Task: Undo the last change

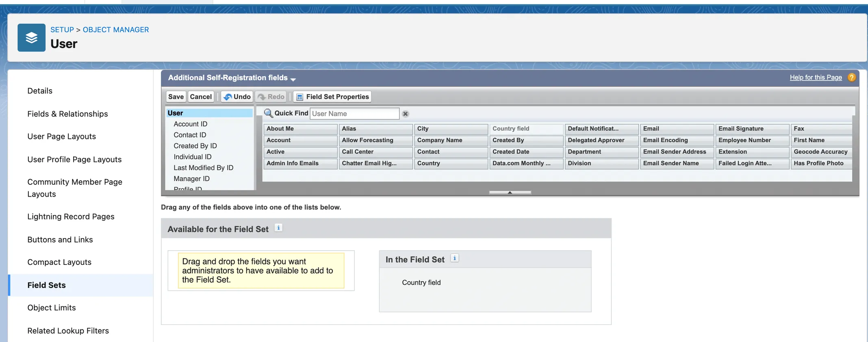Action: pos(237,97)
